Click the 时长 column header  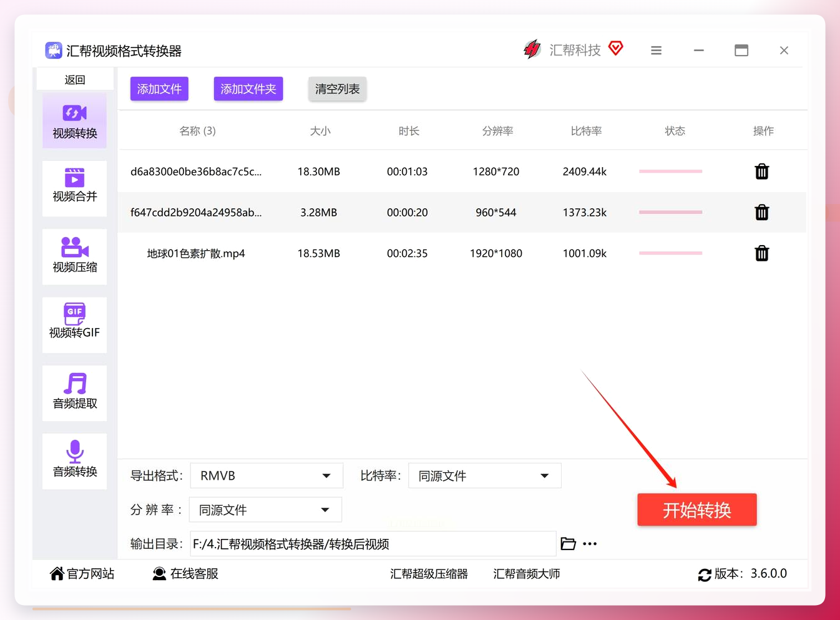(x=409, y=131)
